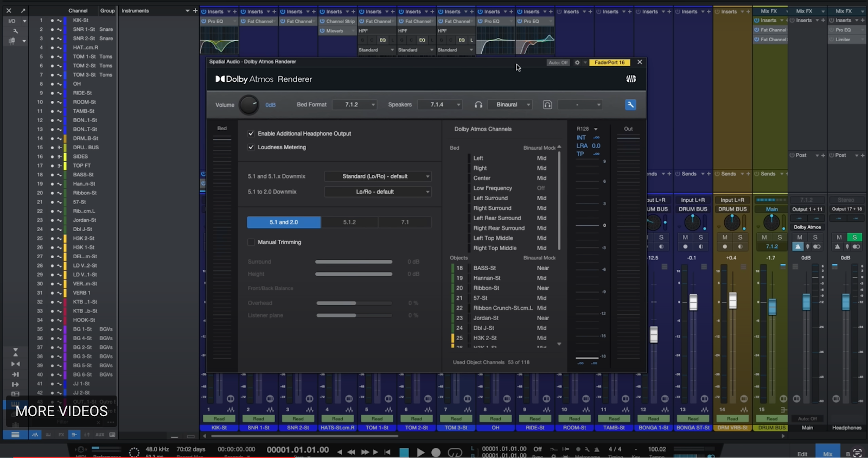Image resolution: width=868 pixels, height=458 pixels.
Task: Mute the DRM VRB-St channel
Action: [x=725, y=237]
